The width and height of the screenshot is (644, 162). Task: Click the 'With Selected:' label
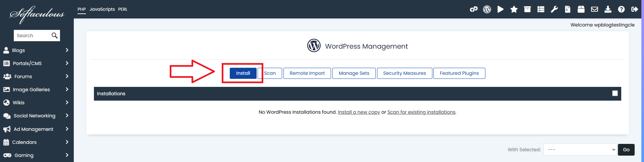pos(524,150)
